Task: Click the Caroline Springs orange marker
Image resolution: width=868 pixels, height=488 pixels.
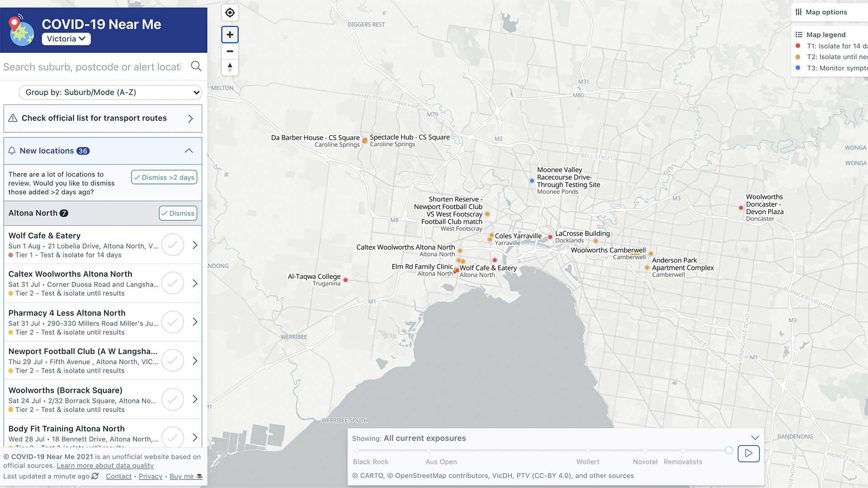Action: point(365,141)
